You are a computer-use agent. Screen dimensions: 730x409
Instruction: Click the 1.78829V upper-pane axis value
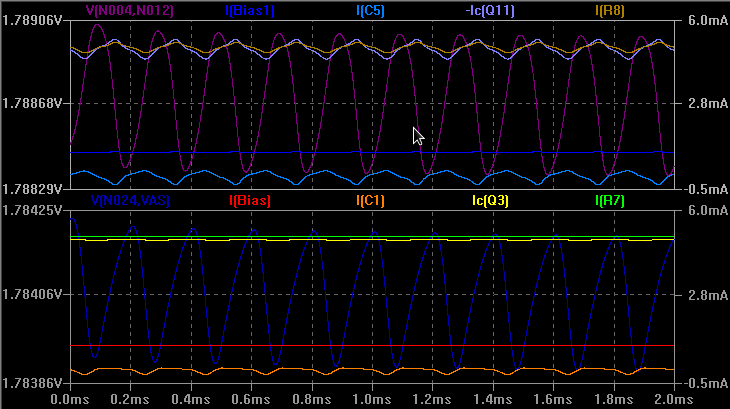point(32,189)
